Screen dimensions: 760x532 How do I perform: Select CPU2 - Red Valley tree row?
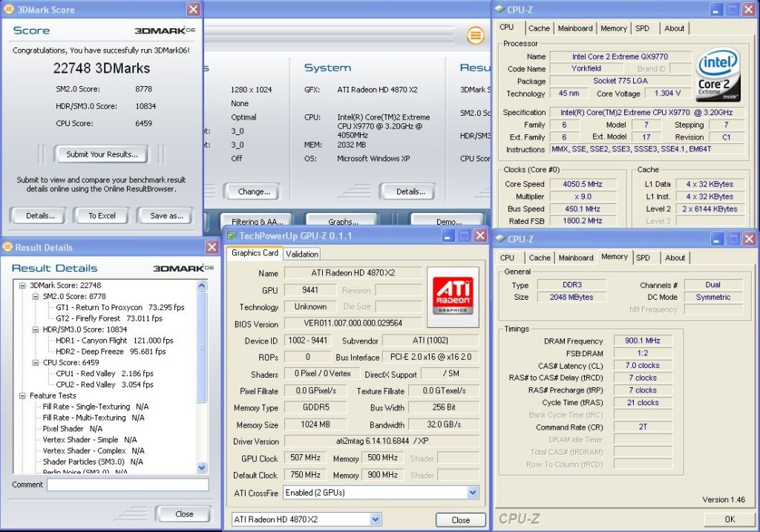point(104,384)
